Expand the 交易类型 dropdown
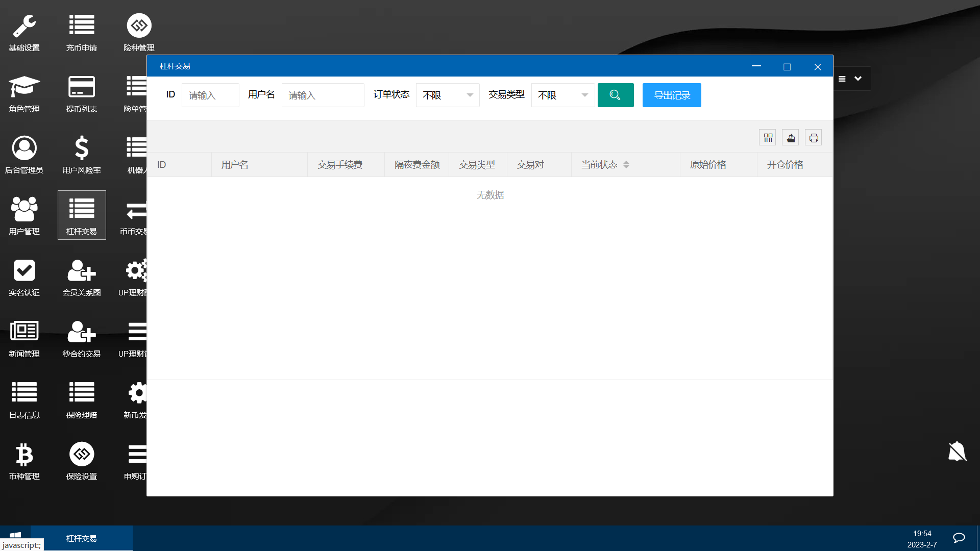Viewport: 980px width, 551px height. [x=562, y=95]
